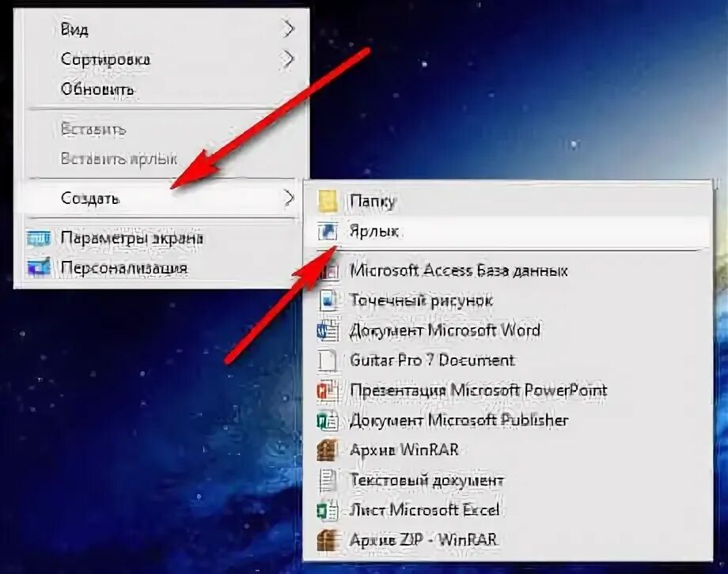The image size is (728, 574).
Task: Expand the Сортировка submenu arrow
Action: pos(288,59)
